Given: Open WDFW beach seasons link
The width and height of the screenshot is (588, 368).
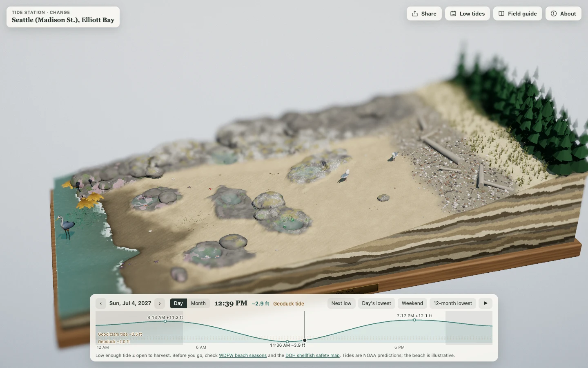Looking at the screenshot, I should 243,355.
